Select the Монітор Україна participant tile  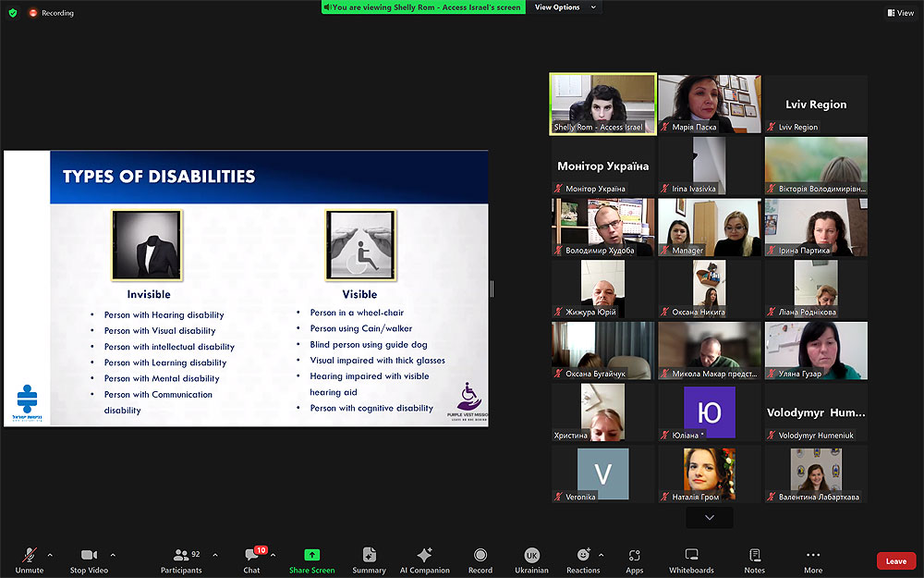click(x=602, y=166)
